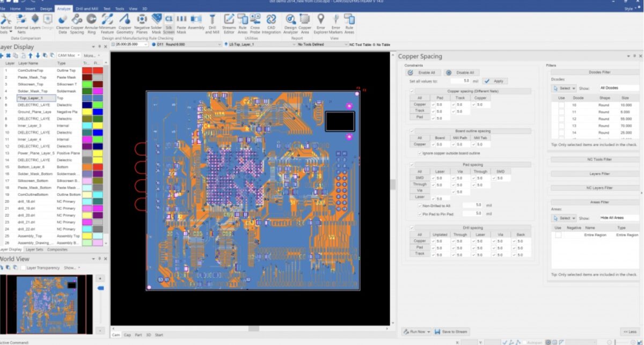Switch to the Composites tab
The height and width of the screenshot is (345, 644).
pos(57,249)
